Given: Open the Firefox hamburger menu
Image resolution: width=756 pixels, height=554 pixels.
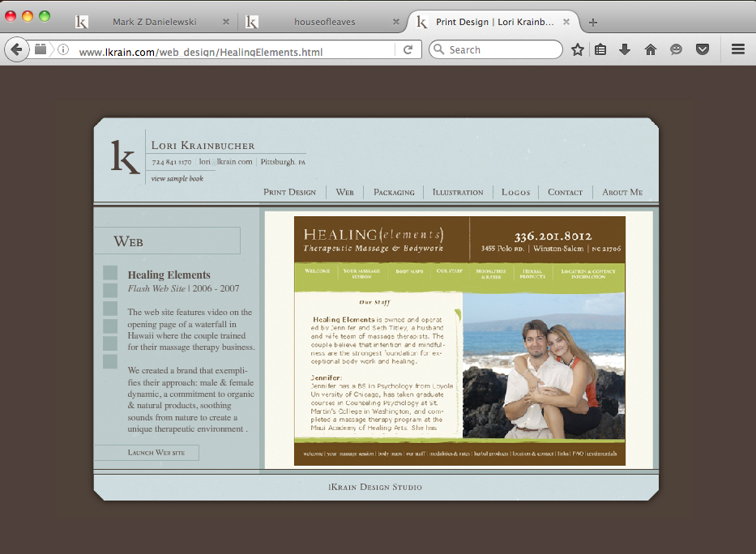Looking at the screenshot, I should click(737, 50).
